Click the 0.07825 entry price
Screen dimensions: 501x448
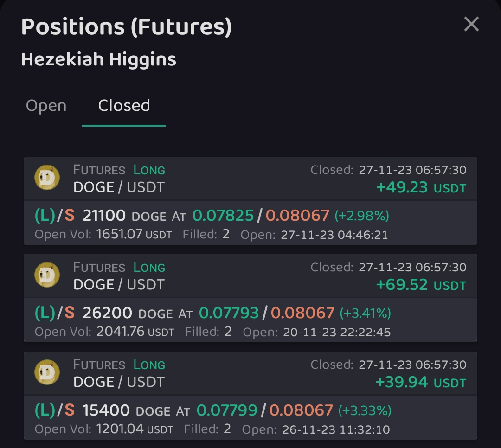[223, 216]
